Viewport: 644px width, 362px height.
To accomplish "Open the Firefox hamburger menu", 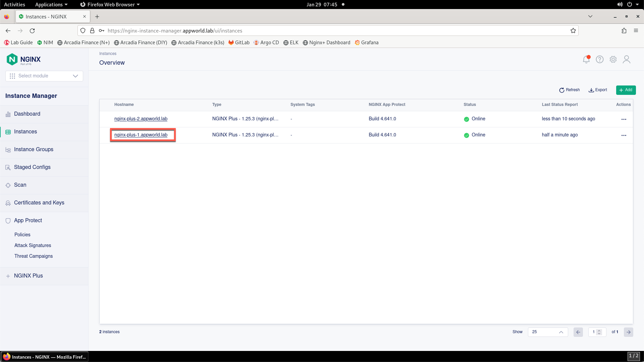I will [x=636, y=31].
